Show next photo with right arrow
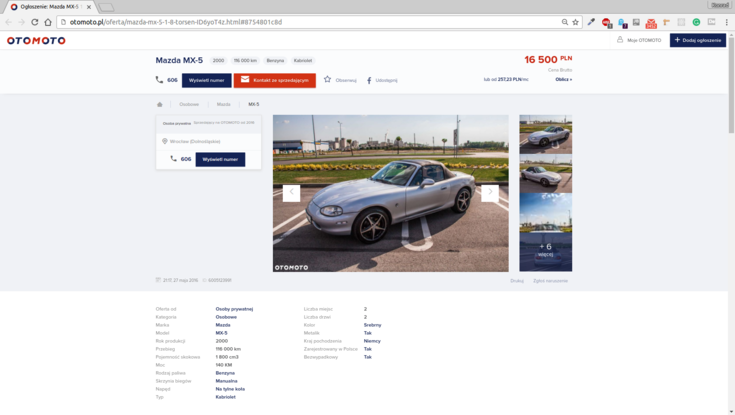 [x=490, y=193]
